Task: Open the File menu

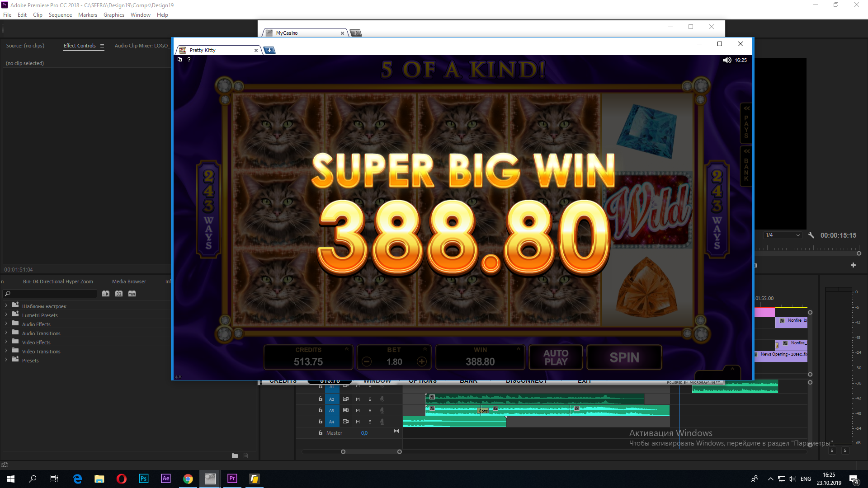Action: [7, 15]
